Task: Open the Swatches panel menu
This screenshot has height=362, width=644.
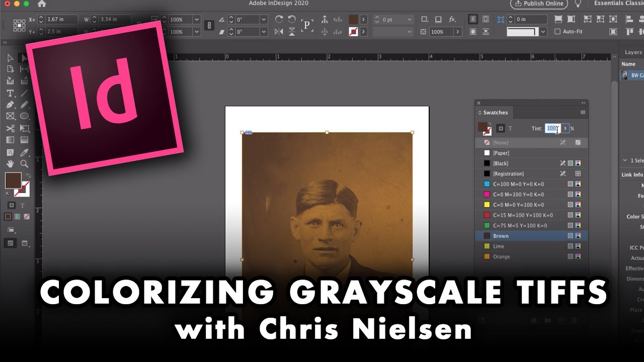Action: [x=583, y=112]
